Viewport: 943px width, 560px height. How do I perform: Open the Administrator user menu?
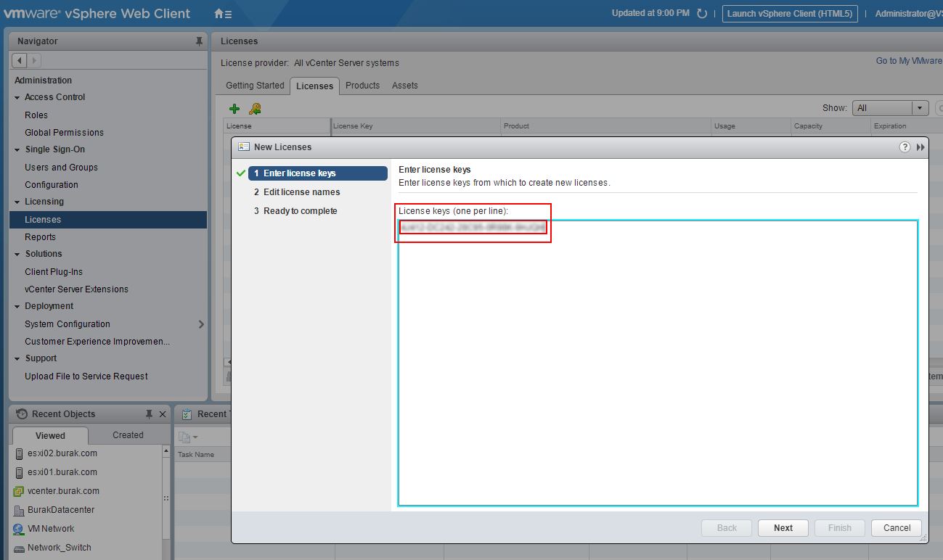tap(909, 14)
